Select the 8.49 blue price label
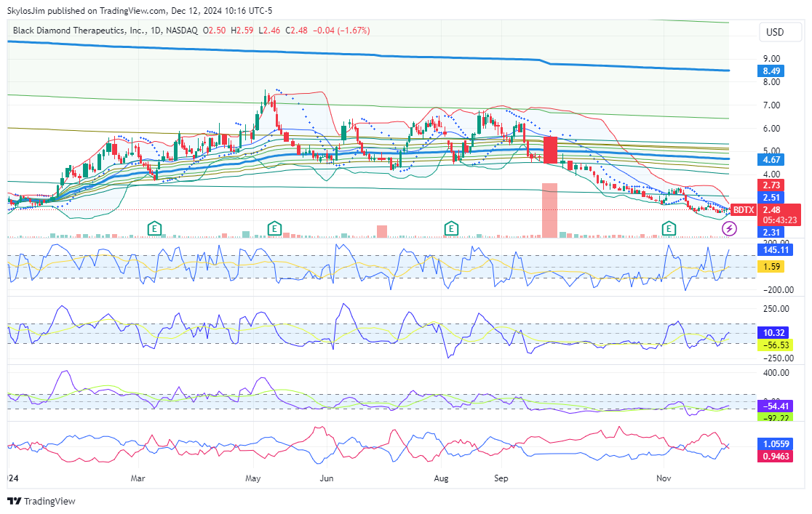The height and width of the screenshot is (514, 812). point(772,71)
